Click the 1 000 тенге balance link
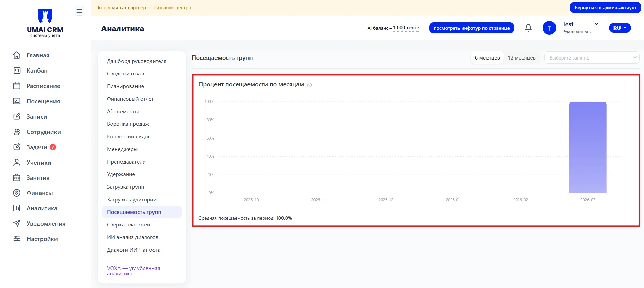 coord(406,28)
